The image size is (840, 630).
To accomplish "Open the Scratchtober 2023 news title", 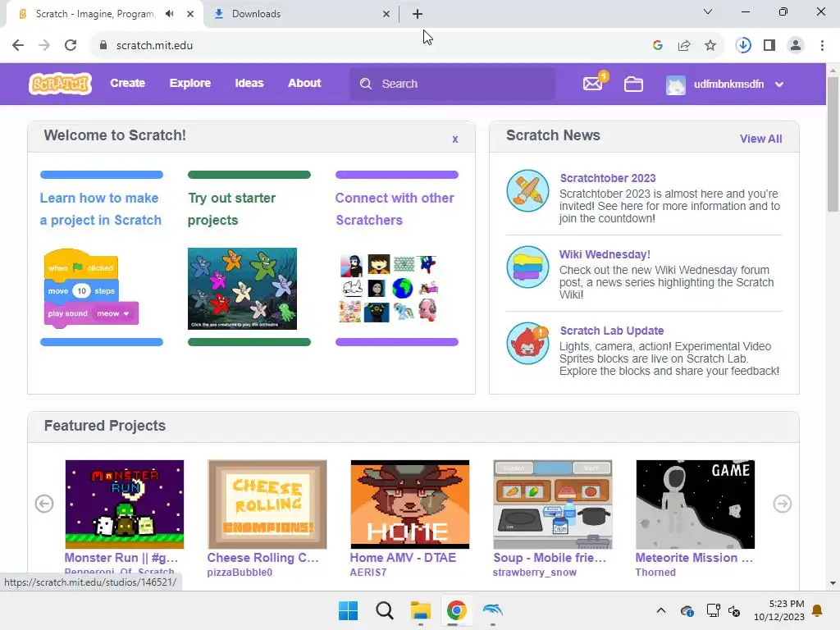I will pyautogui.click(x=608, y=178).
